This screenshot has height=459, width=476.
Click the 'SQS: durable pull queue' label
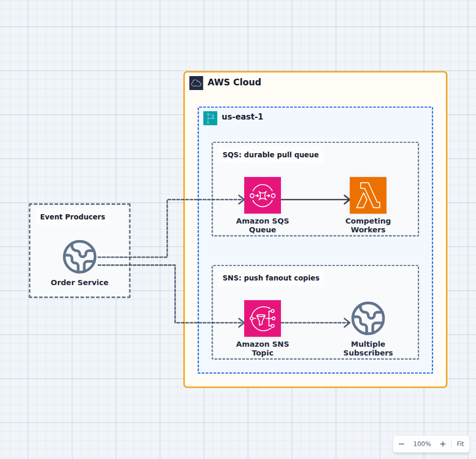(271, 155)
